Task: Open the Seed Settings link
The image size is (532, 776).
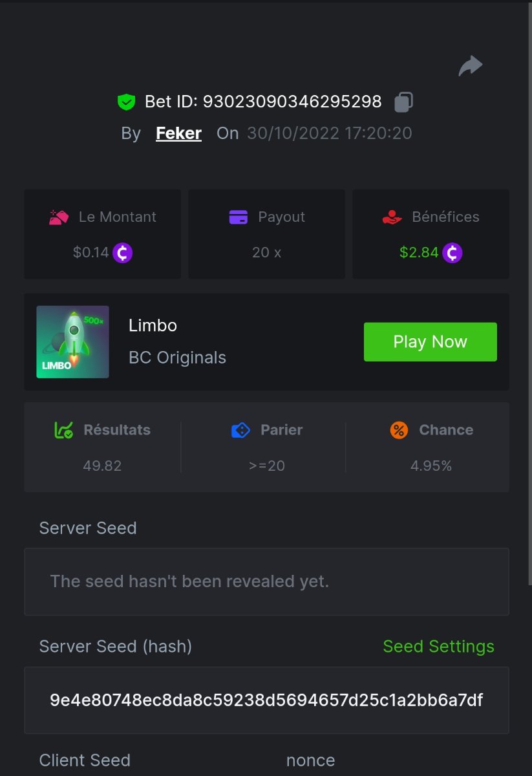Action: coord(438,647)
